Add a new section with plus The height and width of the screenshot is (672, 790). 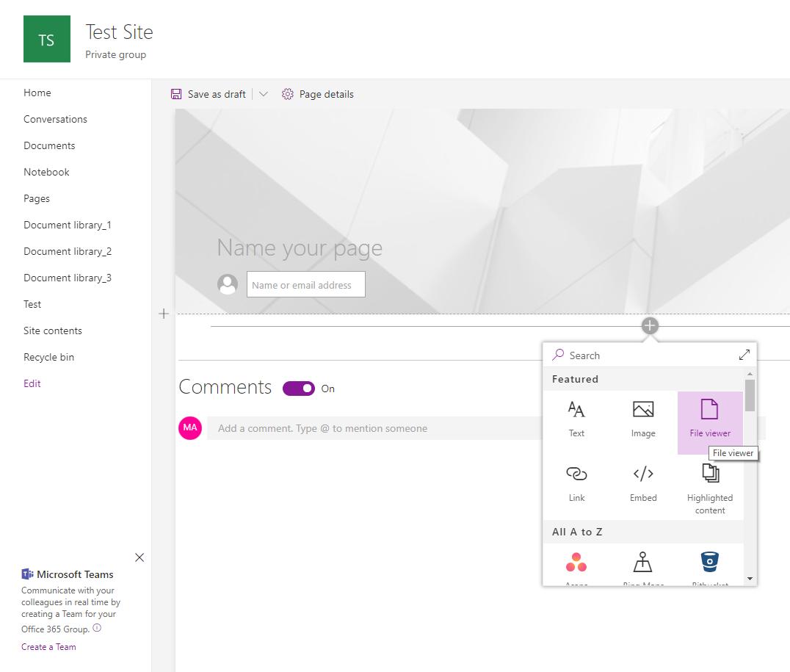click(163, 314)
